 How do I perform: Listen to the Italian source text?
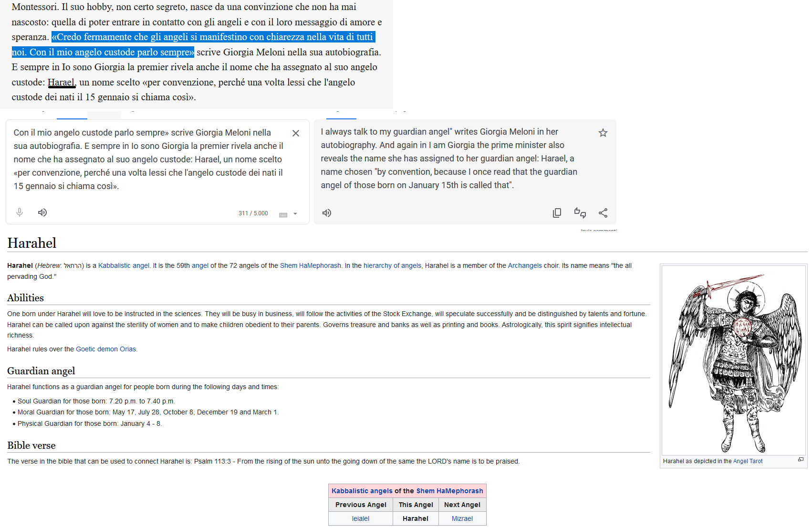coord(42,212)
